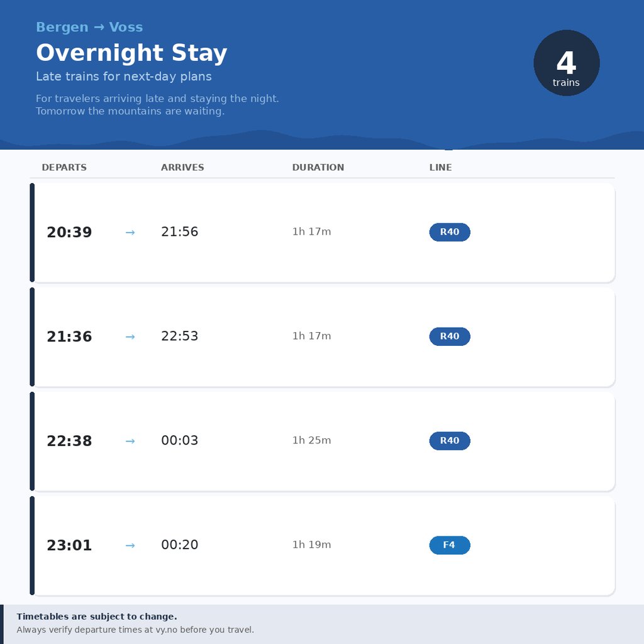Click the arrow icon in the 21:36 row
Viewport: 644px width, 644px height.
click(130, 336)
